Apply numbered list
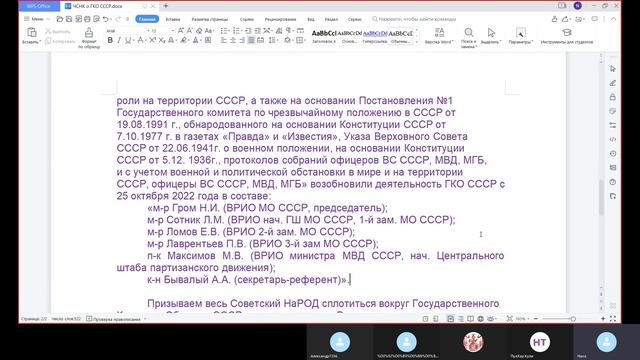This screenshot has height=360, width=640. click(236, 31)
